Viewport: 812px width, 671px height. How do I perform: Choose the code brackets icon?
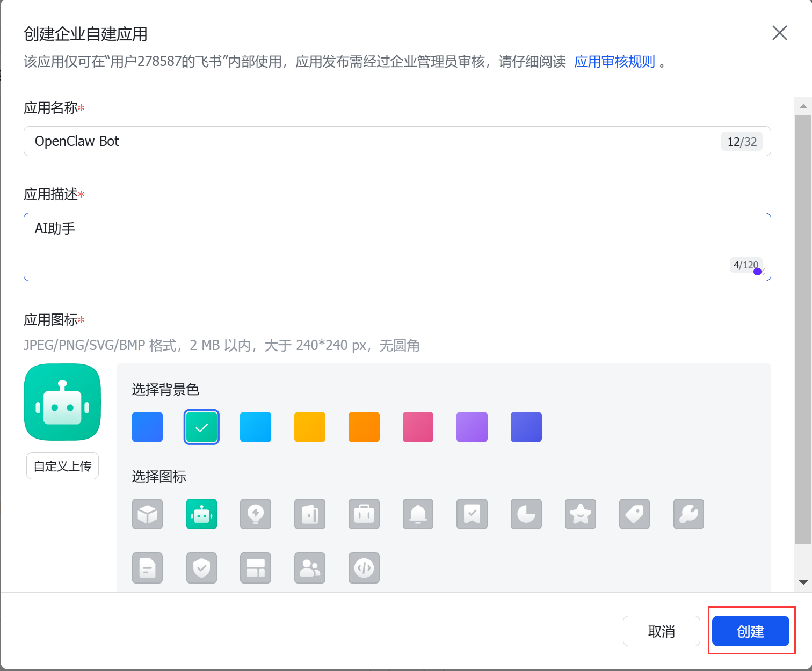(x=364, y=568)
